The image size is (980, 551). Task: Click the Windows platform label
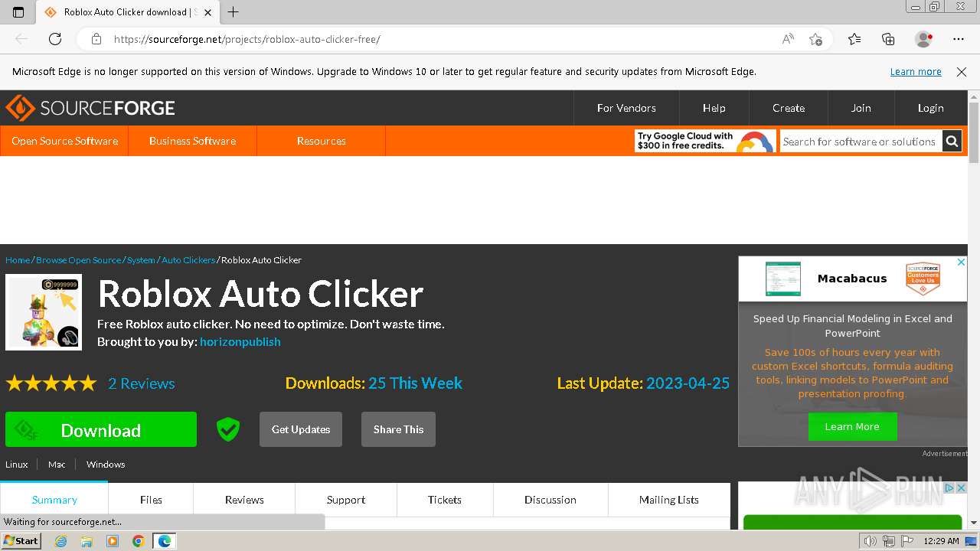(x=106, y=465)
